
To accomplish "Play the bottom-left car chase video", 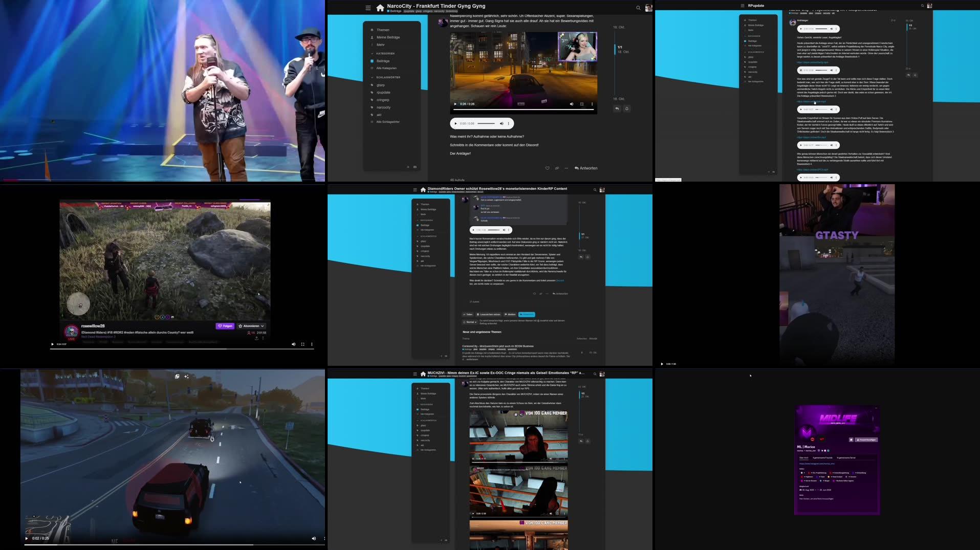I will point(27,538).
